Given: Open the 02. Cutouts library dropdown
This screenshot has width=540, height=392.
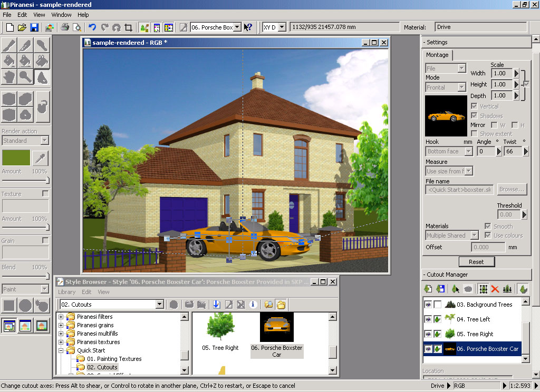Looking at the screenshot, I should coord(159,304).
